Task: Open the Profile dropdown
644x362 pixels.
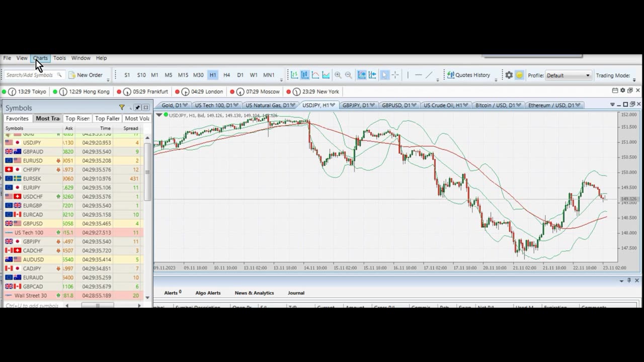Action: [x=568, y=75]
